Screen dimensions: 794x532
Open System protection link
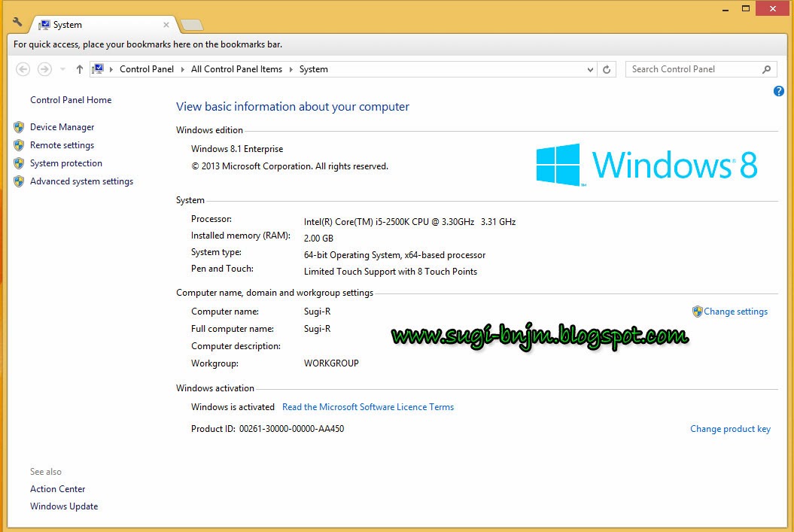click(x=65, y=163)
